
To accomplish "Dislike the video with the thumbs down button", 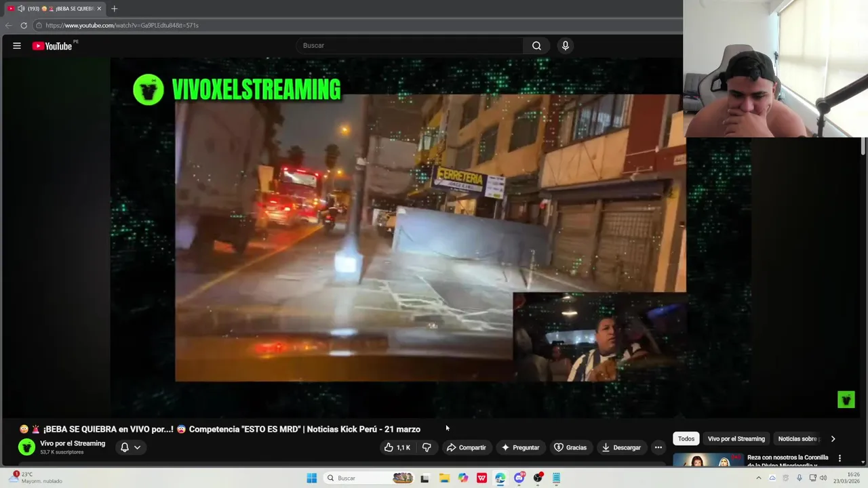I will click(x=427, y=447).
